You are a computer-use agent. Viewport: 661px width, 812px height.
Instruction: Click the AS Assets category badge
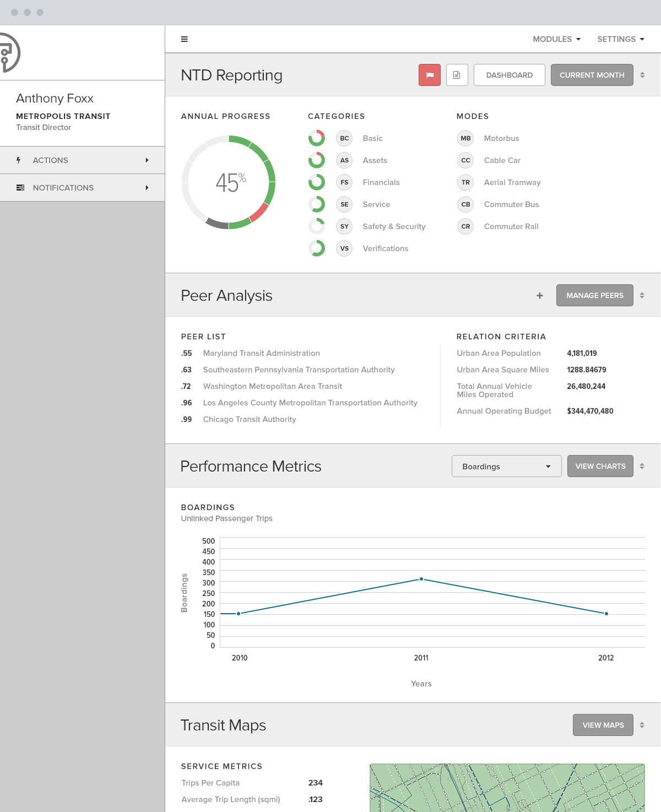(344, 160)
